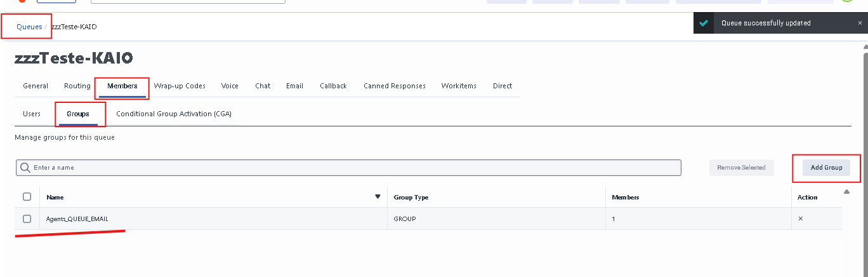Open the Direct tab

(503, 86)
